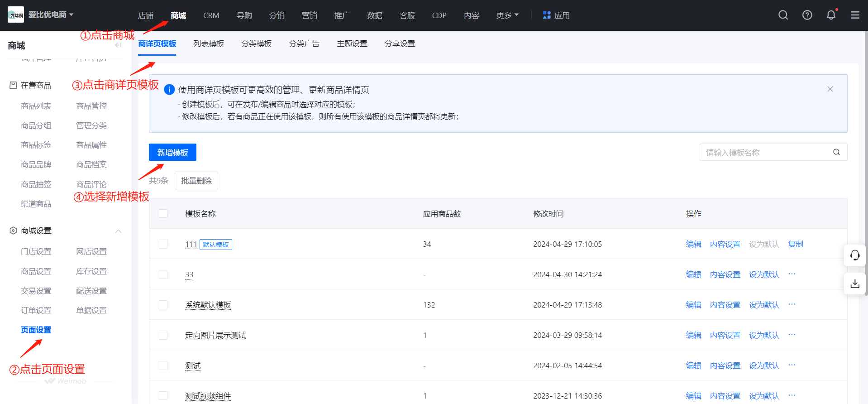Click 复制 for template 111
868x404 pixels.
[796, 244]
